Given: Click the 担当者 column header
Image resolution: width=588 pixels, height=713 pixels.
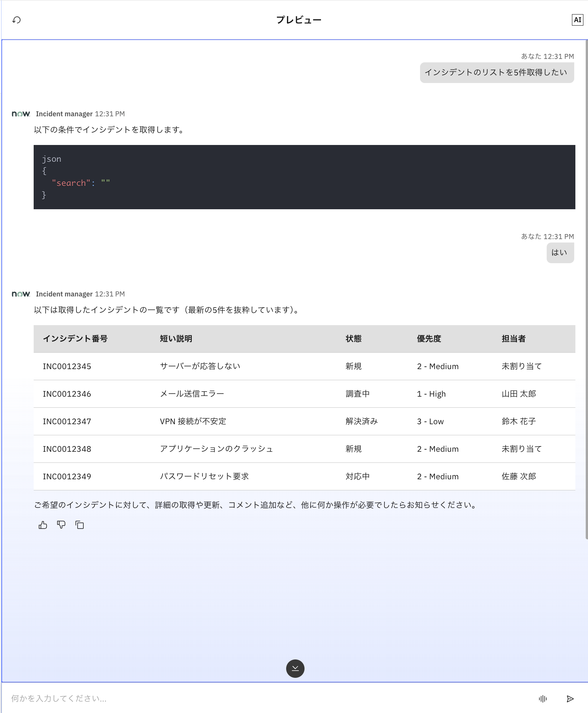Looking at the screenshot, I should tap(513, 339).
